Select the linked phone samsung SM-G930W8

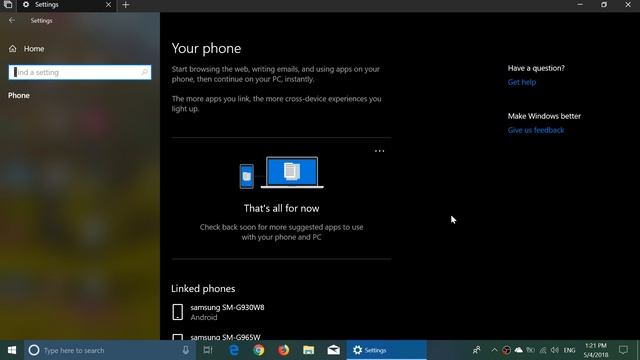218,312
